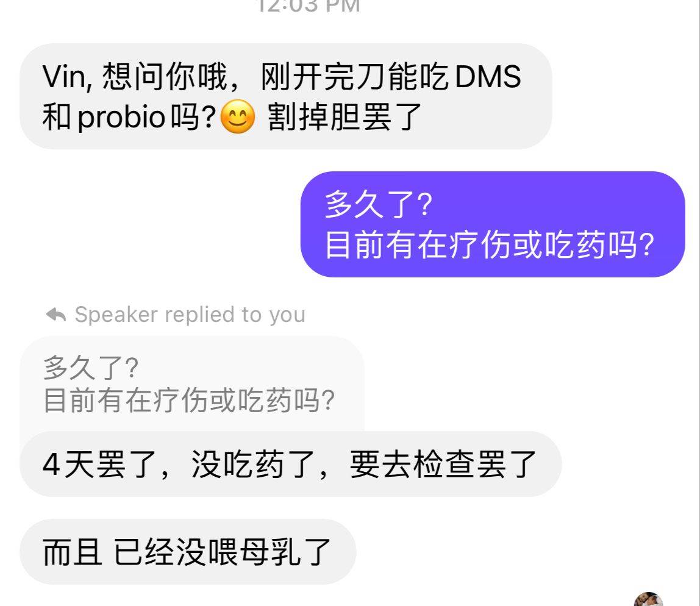Select the message starting with "Vin, 想问你哦"

point(286,96)
